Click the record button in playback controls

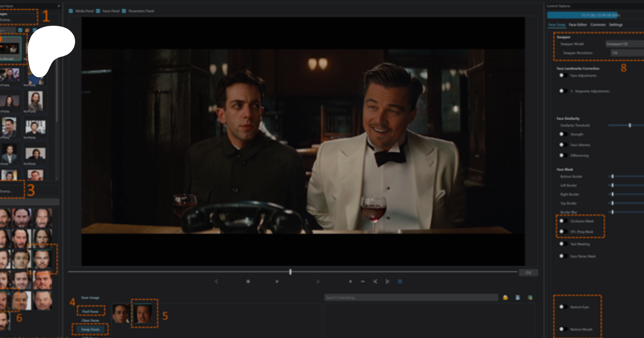click(x=248, y=281)
